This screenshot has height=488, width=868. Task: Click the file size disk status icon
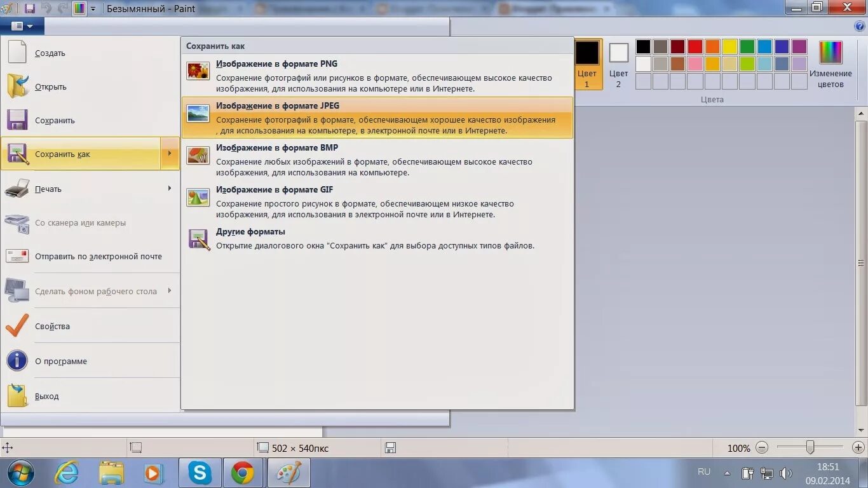point(391,448)
